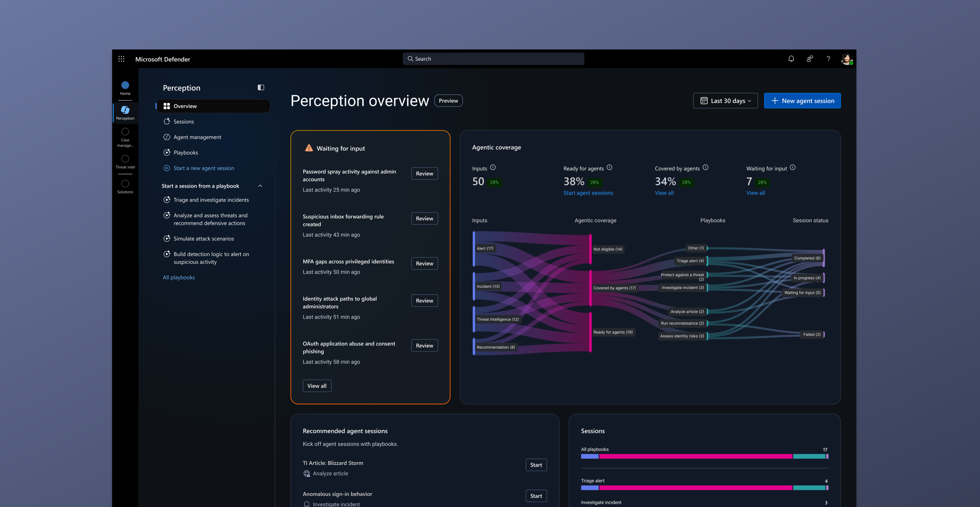Click Alert (17) node in Sankey chart

485,248
